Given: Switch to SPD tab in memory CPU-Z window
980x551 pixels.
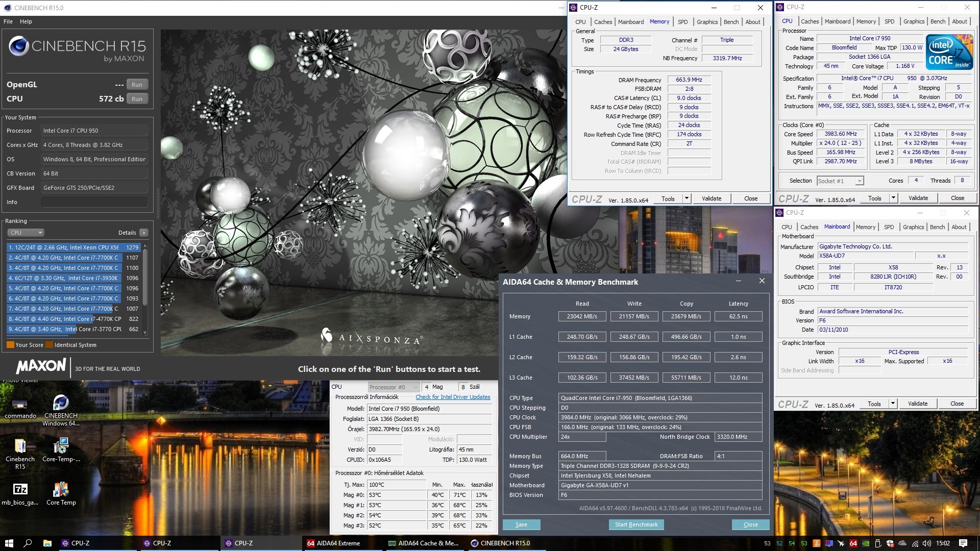Looking at the screenshot, I should pos(682,22).
